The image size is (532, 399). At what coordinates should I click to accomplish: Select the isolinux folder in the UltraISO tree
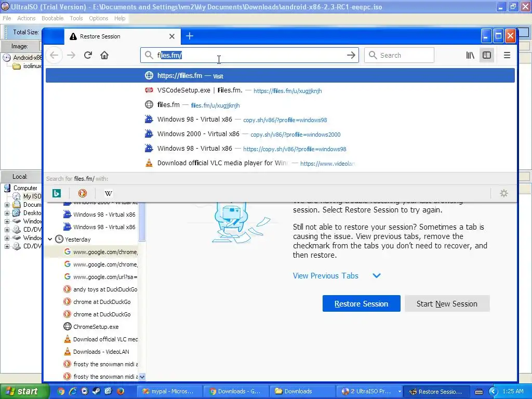point(27,66)
